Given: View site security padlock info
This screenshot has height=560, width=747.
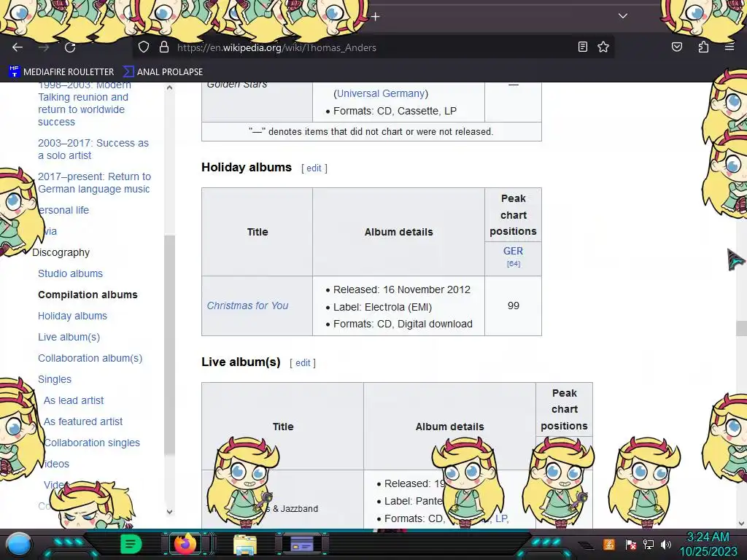Looking at the screenshot, I should [x=164, y=47].
